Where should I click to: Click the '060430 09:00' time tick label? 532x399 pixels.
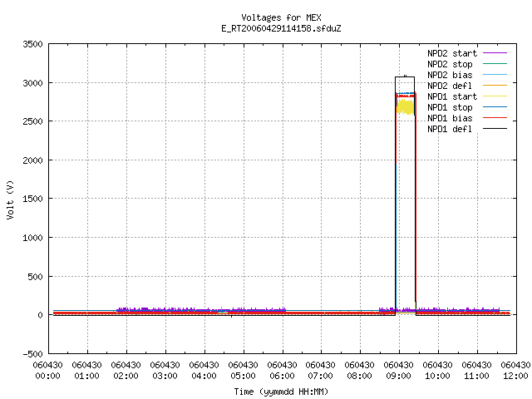pos(398,371)
